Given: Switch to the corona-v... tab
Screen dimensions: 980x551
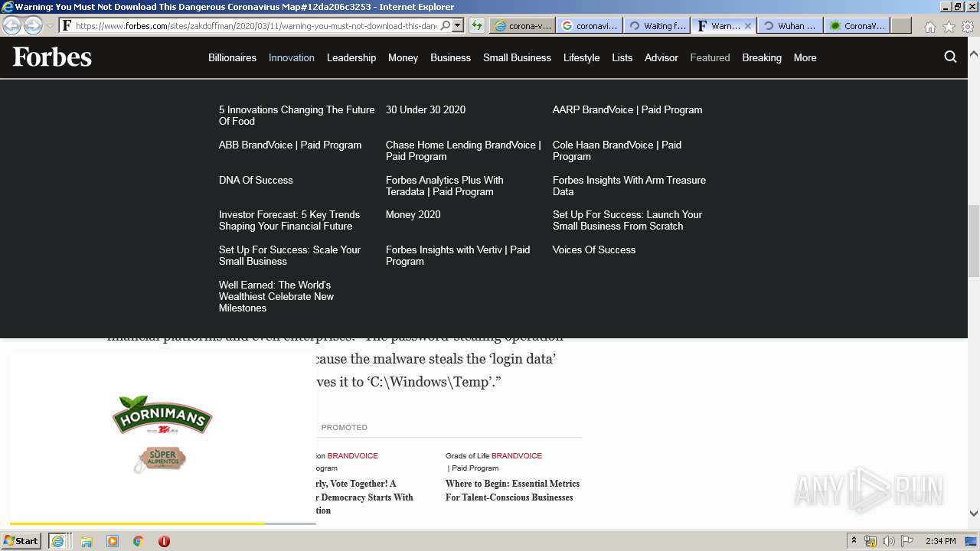Looking at the screenshot, I should (x=522, y=25).
